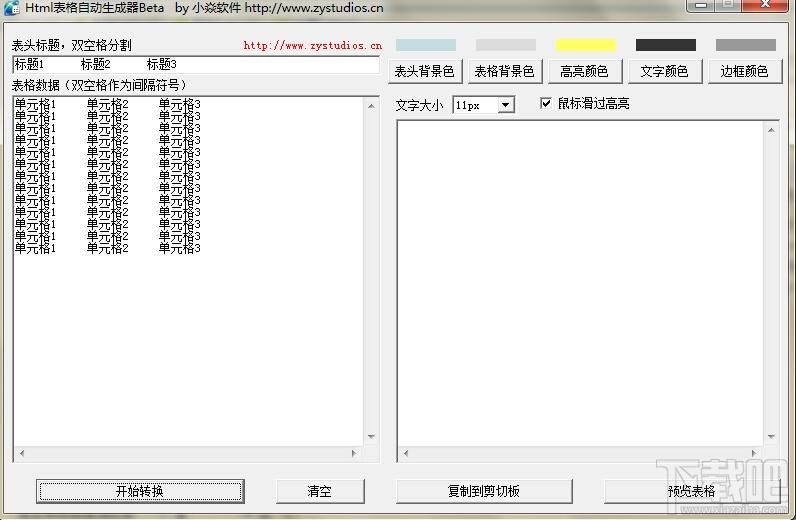Click 单元格1 in the last data row
The width and height of the screenshot is (796, 520).
tap(35, 248)
